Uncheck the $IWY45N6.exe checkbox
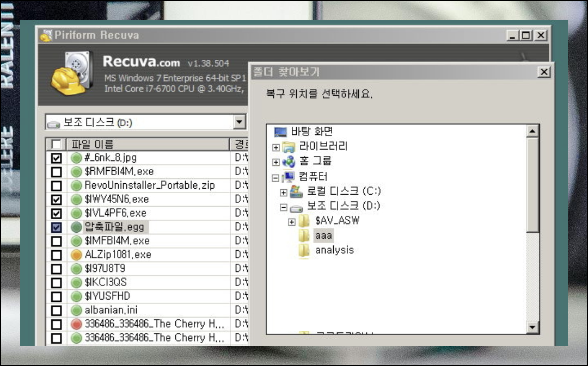This screenshot has width=588, height=366. pyautogui.click(x=56, y=200)
